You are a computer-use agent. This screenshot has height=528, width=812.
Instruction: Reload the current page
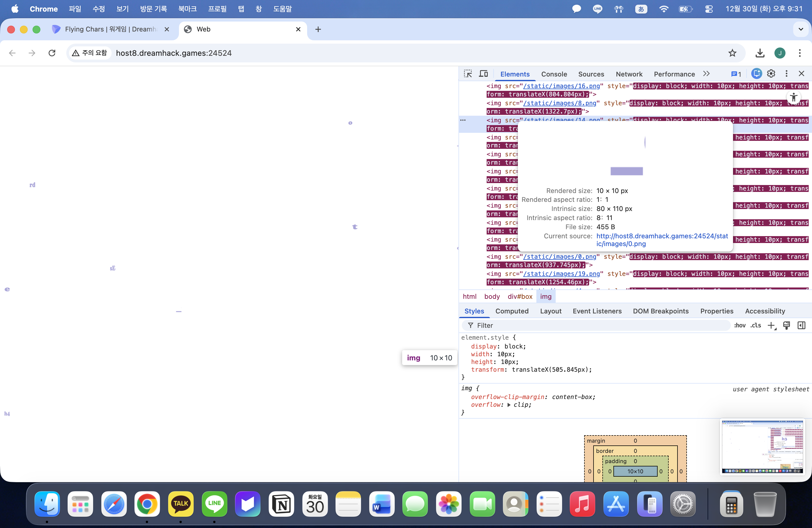(52, 53)
